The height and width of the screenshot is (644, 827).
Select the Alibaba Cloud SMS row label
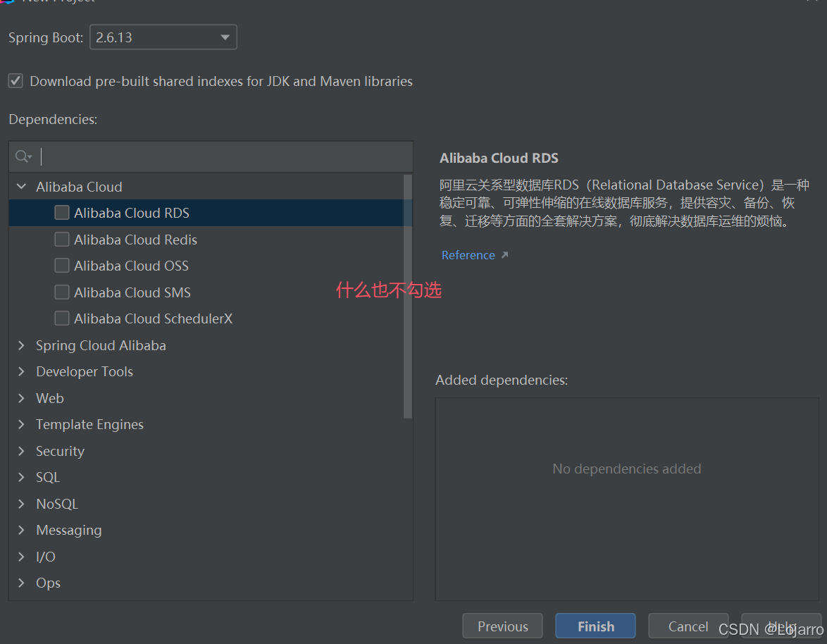tap(132, 292)
